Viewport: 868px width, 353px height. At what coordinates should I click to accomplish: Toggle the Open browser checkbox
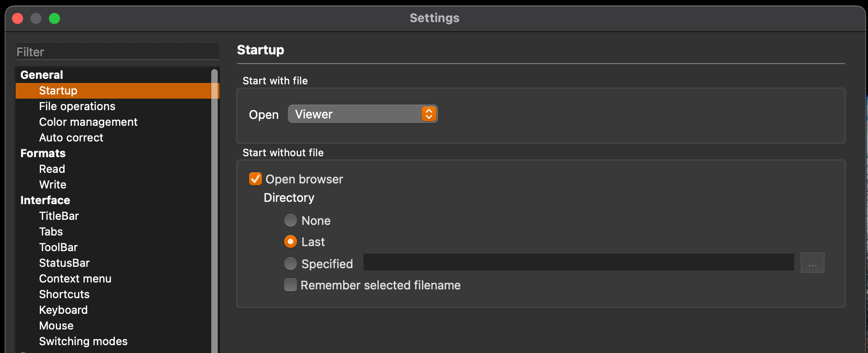click(x=256, y=179)
